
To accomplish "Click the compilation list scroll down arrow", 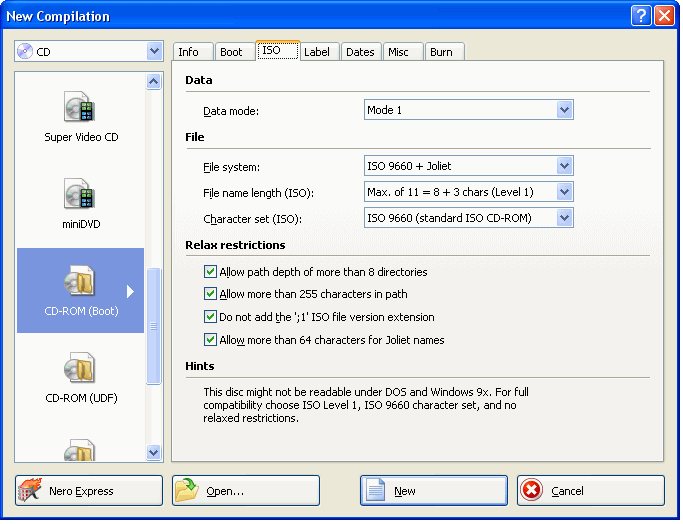I will pyautogui.click(x=153, y=453).
